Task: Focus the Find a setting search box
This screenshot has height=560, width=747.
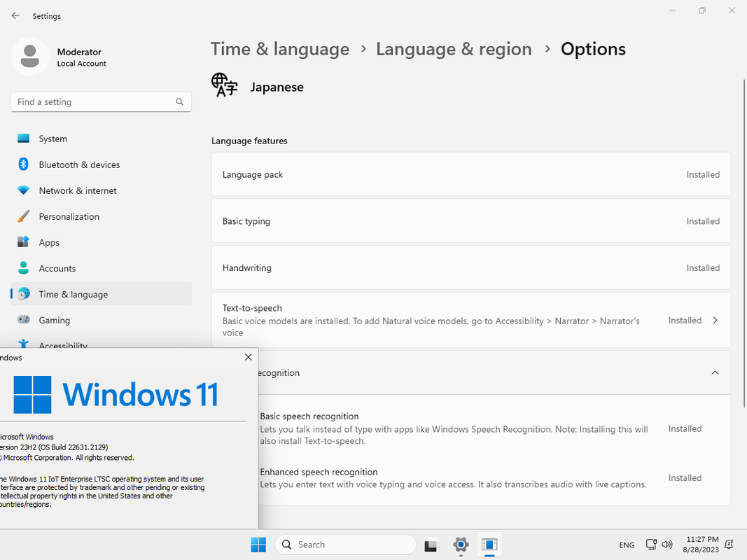Action: [x=101, y=102]
